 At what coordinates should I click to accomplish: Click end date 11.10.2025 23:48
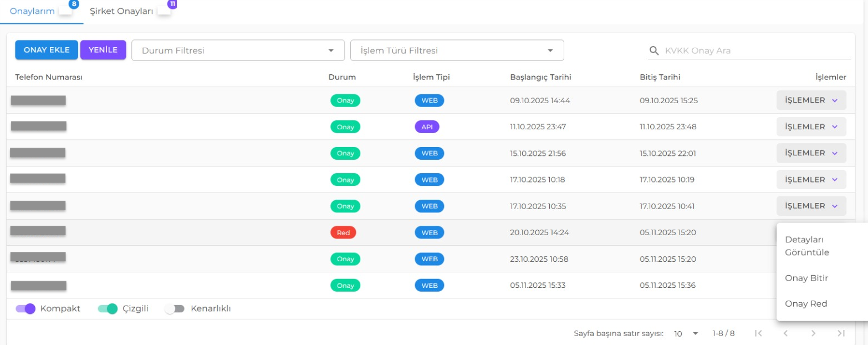coord(668,127)
